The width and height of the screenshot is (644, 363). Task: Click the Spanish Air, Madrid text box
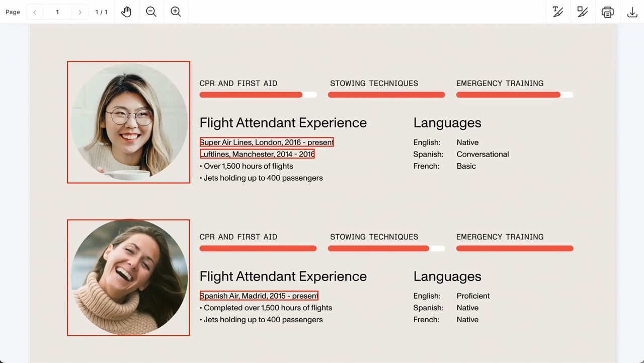pos(259,296)
